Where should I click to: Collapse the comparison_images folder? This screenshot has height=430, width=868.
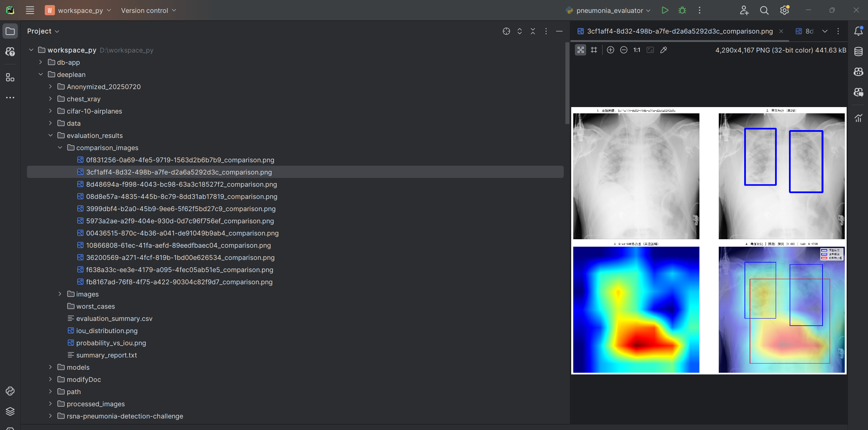tap(60, 148)
